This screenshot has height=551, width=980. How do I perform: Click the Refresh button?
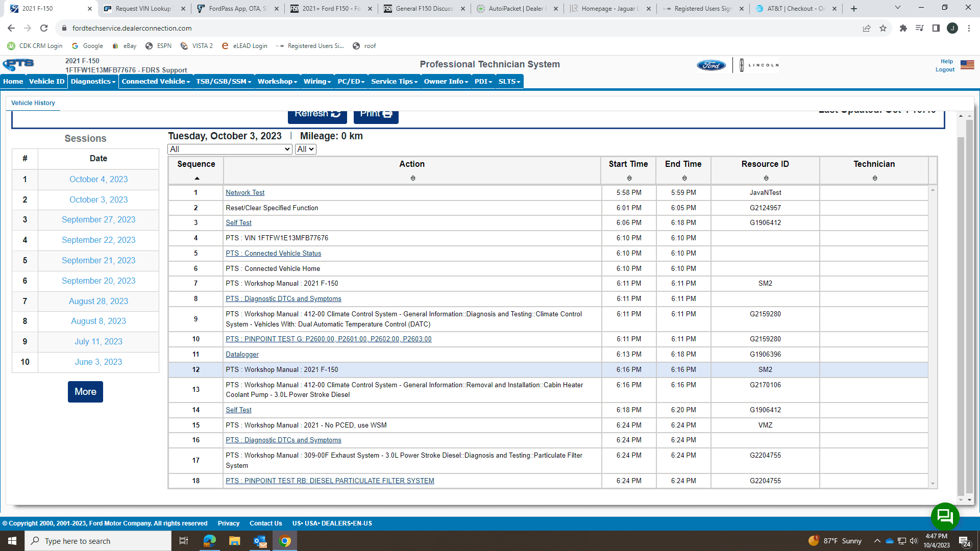tap(317, 116)
